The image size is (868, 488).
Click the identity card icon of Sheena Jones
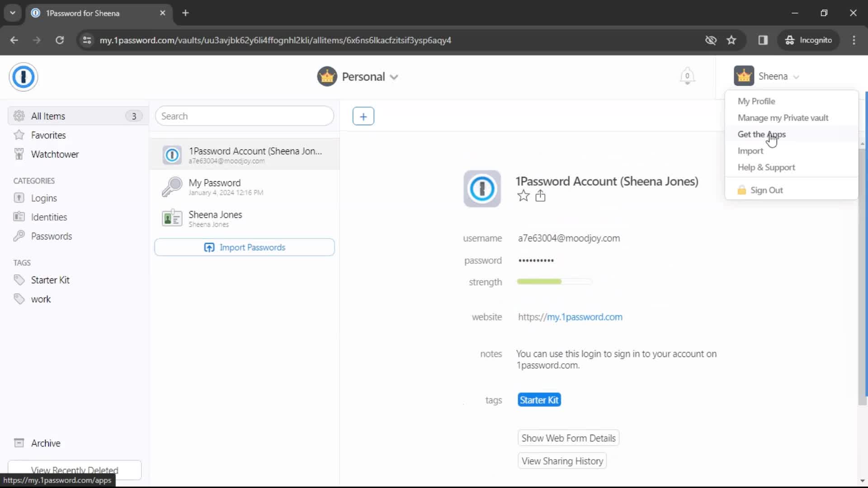click(x=172, y=219)
